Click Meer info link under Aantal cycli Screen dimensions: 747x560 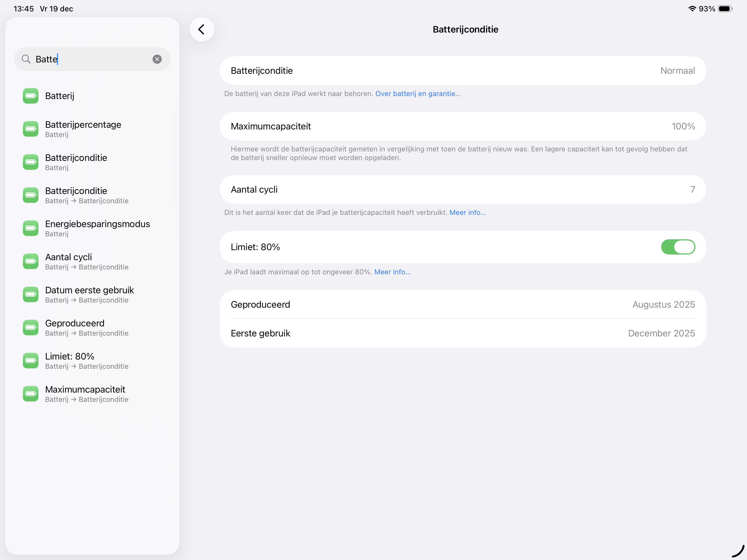tap(467, 212)
